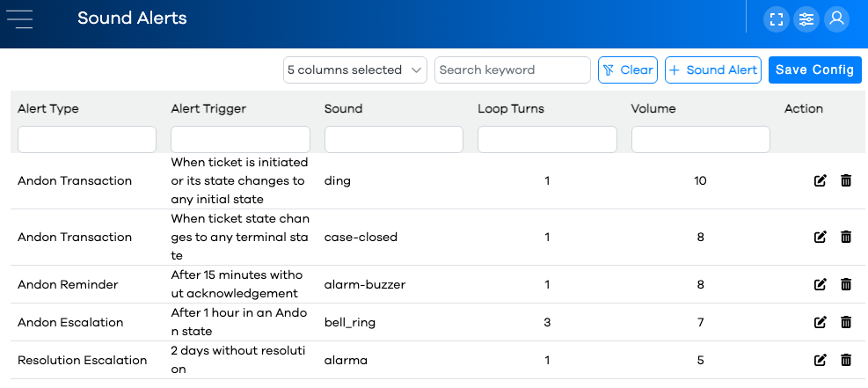Click the Alert Type filter box

tap(87, 140)
